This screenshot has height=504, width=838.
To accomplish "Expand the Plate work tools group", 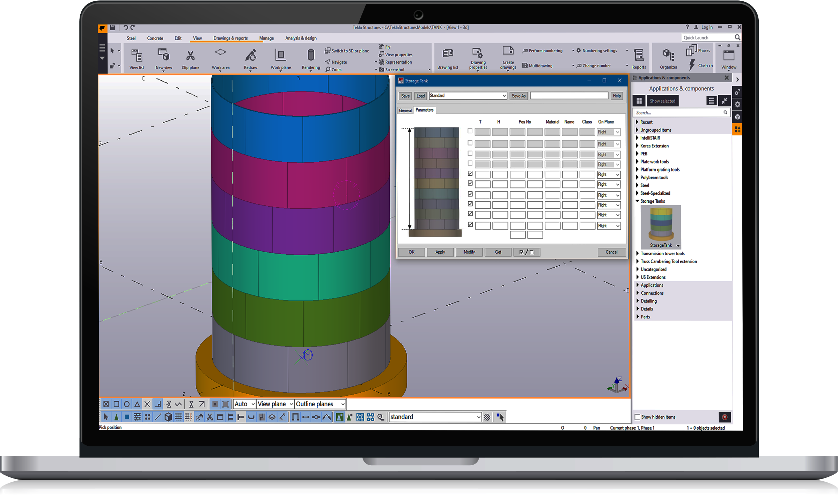I will point(637,162).
